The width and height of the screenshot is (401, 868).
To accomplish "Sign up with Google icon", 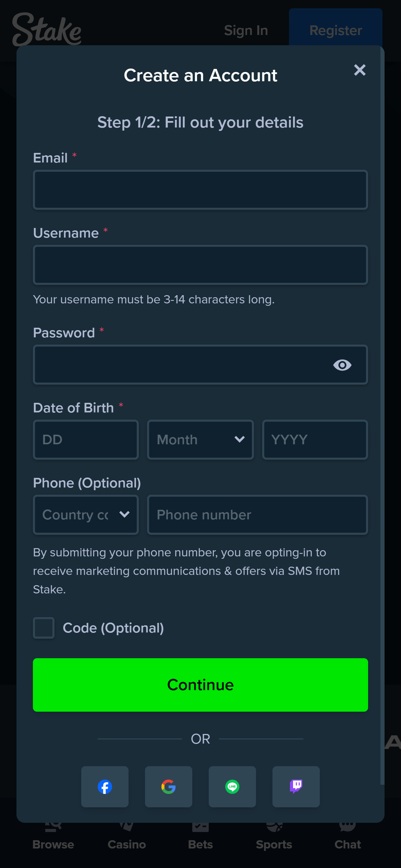I will [168, 786].
